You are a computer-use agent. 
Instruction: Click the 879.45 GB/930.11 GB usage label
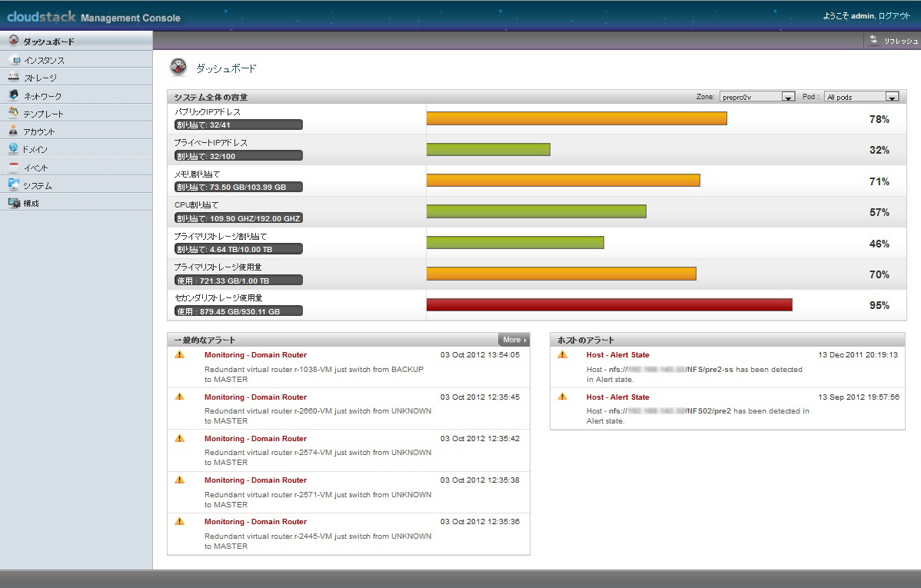pos(238,311)
